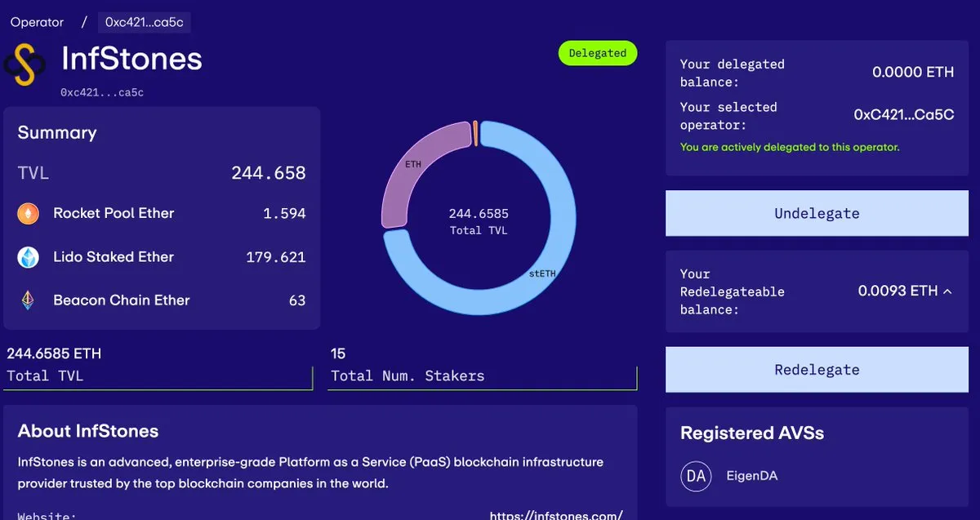Click the Beacon Chain Ether icon
This screenshot has width=980, height=520.
pyautogui.click(x=29, y=300)
